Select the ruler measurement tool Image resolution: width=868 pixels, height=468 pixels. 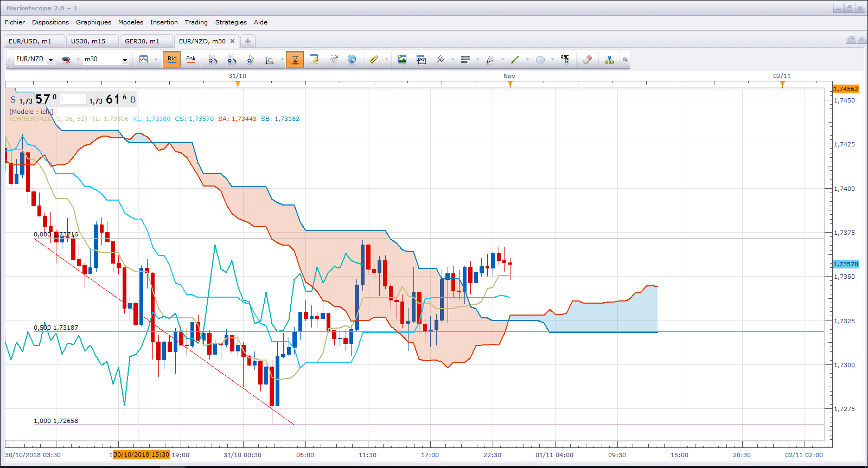coord(374,60)
